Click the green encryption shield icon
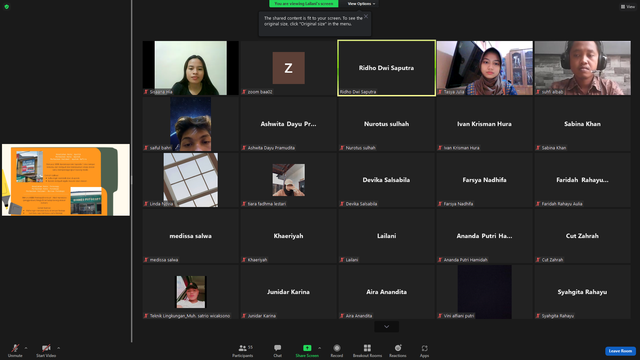The width and height of the screenshot is (640, 360). [x=7, y=7]
